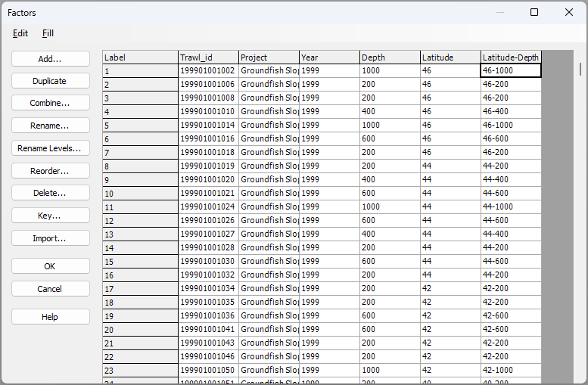Open the Combine... dialog
This screenshot has width=588, height=385.
[50, 103]
